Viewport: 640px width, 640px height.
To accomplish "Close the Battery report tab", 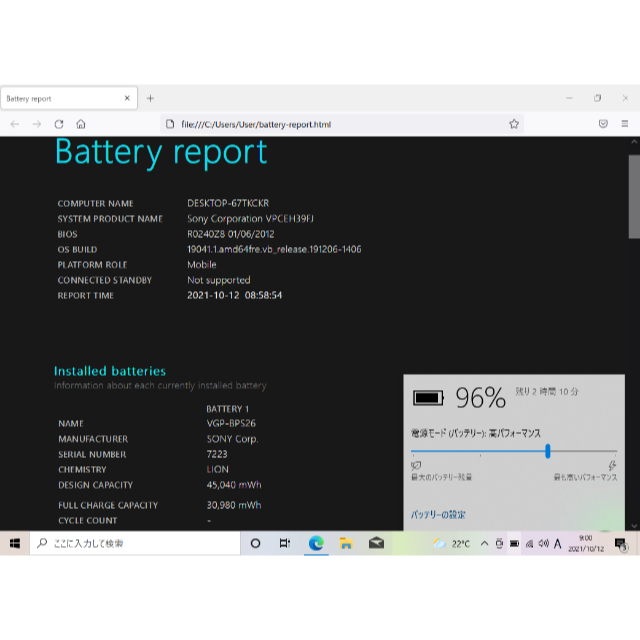I will [127, 98].
